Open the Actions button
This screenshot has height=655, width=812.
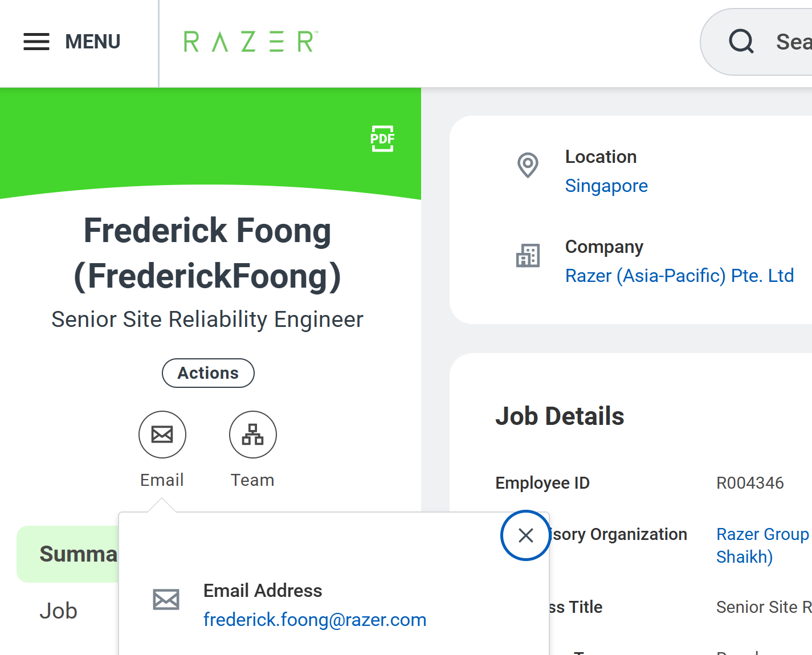point(208,373)
